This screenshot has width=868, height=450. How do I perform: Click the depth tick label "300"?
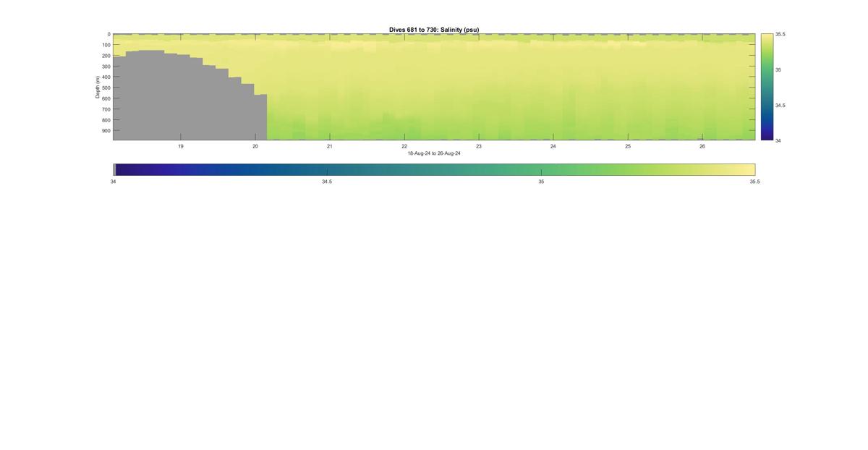point(106,67)
